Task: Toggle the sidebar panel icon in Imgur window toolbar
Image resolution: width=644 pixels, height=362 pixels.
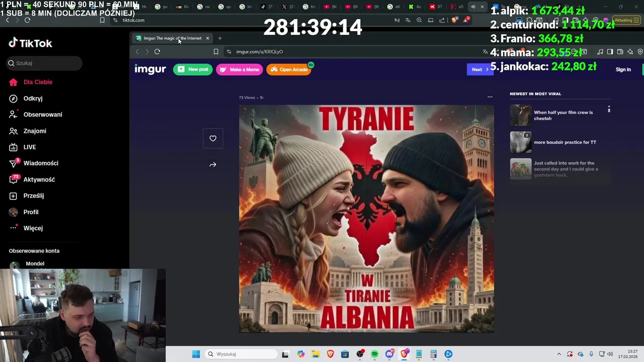Action: coord(610,51)
